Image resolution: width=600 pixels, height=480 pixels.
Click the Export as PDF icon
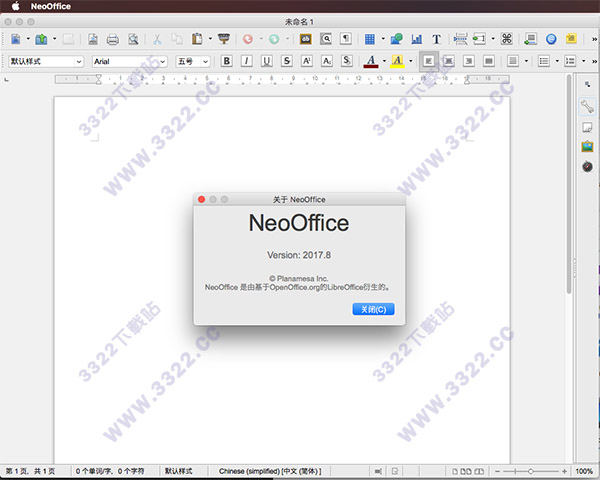coord(93,39)
